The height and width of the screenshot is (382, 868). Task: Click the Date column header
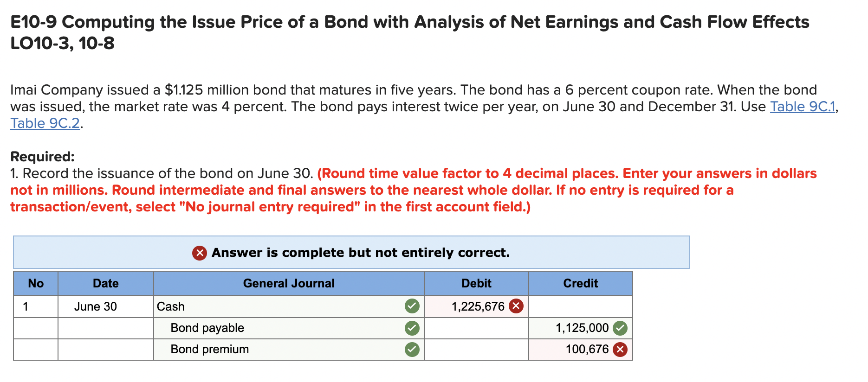105,283
